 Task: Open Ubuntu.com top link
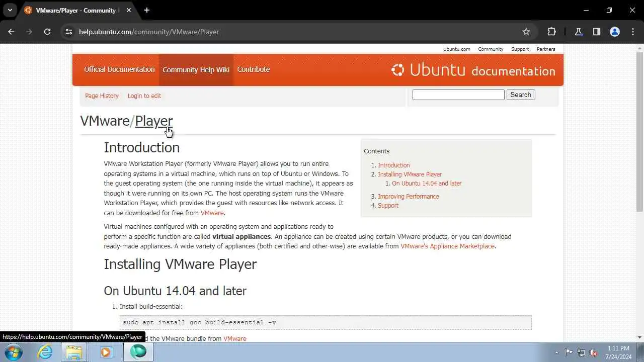(456, 49)
